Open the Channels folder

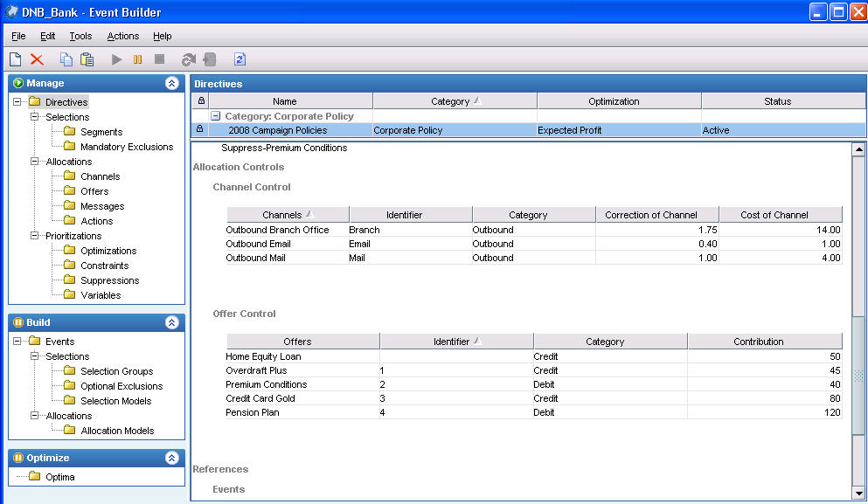click(x=91, y=176)
